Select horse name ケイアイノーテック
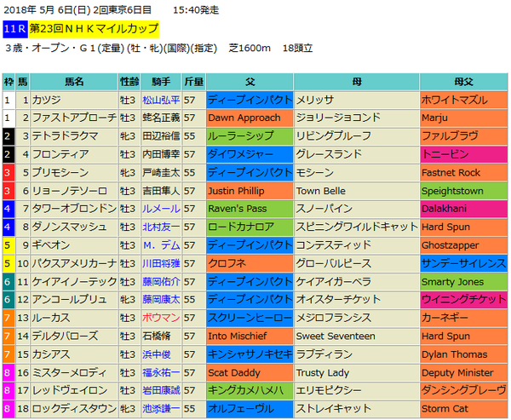511x420 pixels. click(74, 282)
